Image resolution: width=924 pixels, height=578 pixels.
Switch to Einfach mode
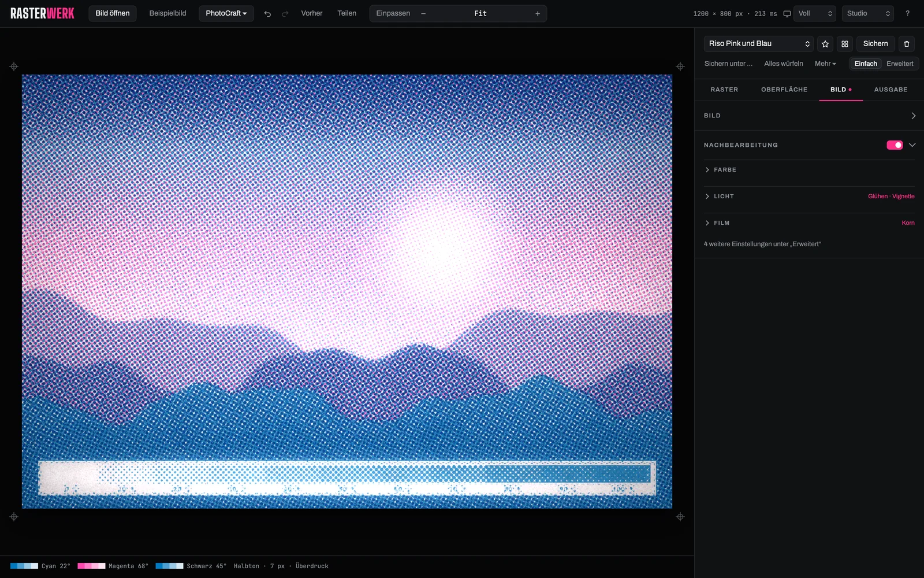coord(866,64)
